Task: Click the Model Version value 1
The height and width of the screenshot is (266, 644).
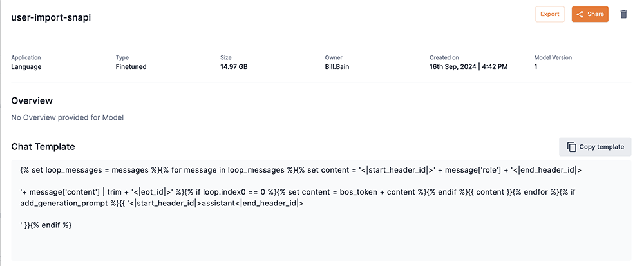Action: (x=536, y=66)
